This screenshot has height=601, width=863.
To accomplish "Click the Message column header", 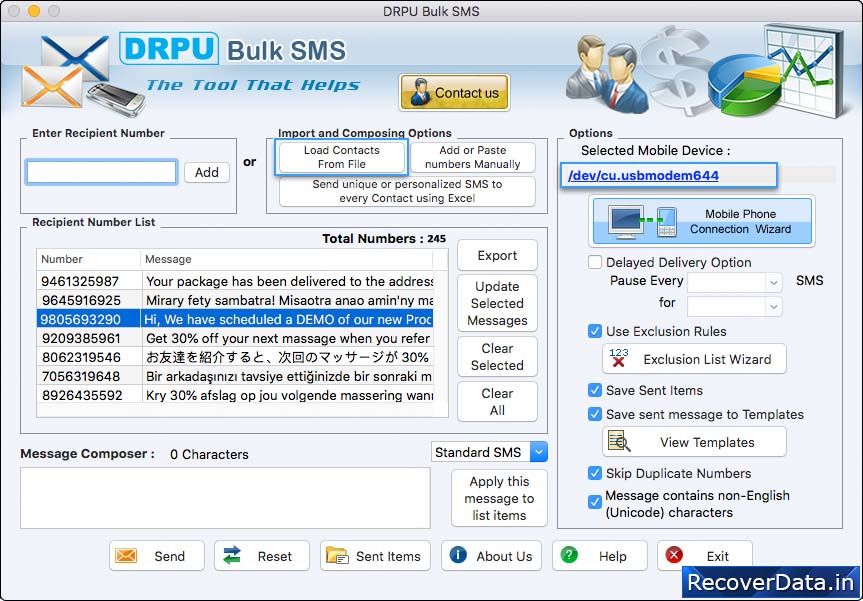I will [x=287, y=259].
